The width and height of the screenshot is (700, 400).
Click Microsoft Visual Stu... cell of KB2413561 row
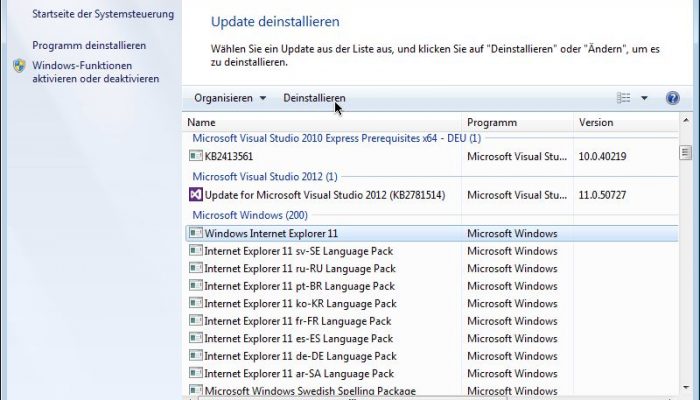pyautogui.click(x=517, y=156)
